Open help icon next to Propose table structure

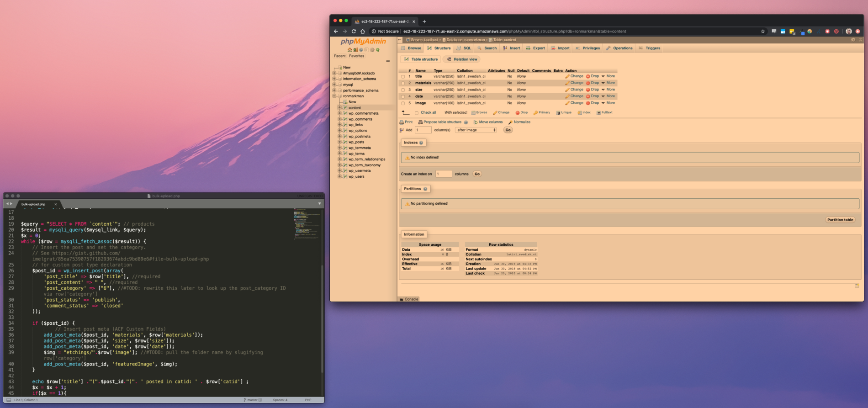(x=466, y=122)
